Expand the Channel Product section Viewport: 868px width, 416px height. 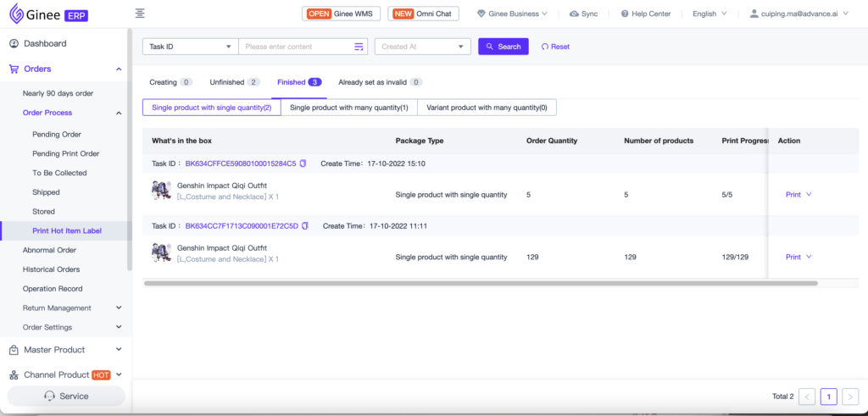click(x=119, y=375)
